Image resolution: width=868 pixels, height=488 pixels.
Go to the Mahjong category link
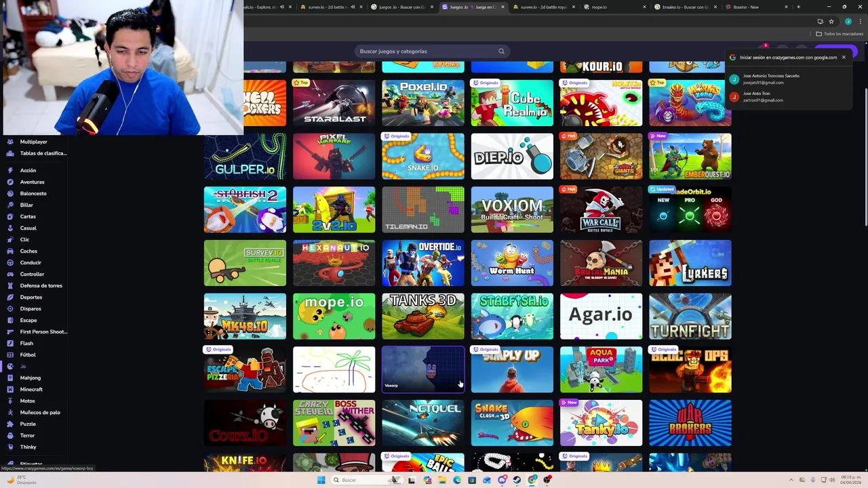pos(31,378)
